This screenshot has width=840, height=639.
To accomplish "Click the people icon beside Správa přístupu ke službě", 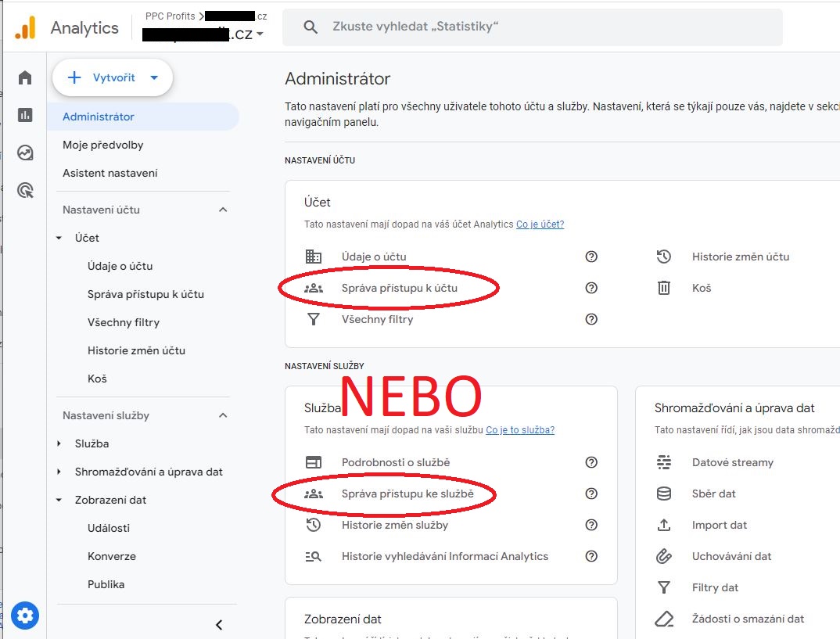I will pyautogui.click(x=314, y=494).
